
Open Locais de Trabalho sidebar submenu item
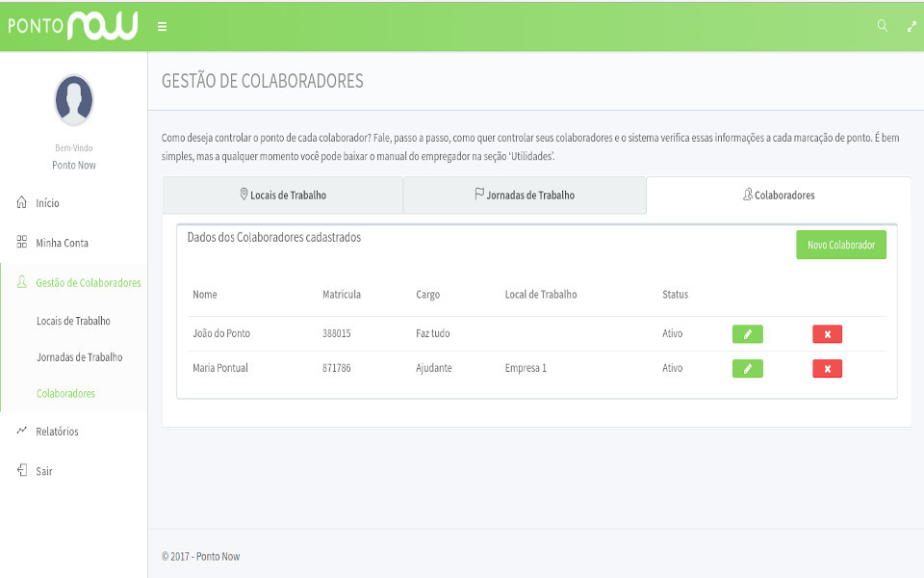coord(74,321)
